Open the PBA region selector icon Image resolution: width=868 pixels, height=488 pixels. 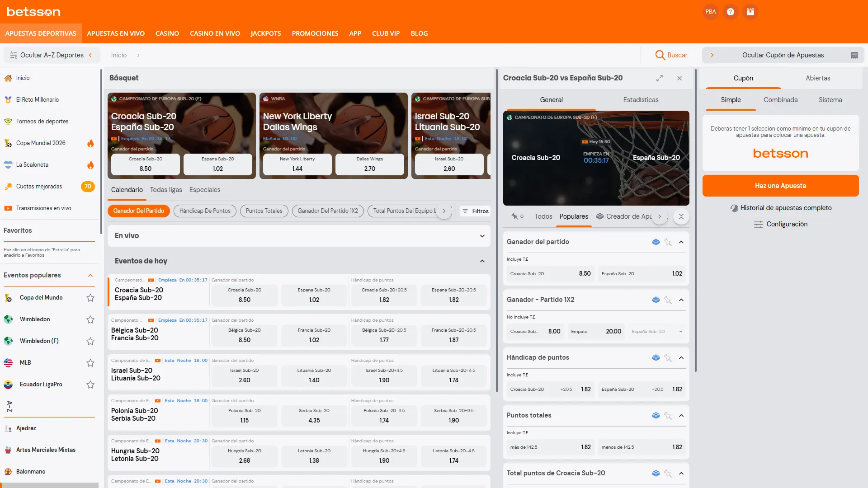[x=711, y=12]
